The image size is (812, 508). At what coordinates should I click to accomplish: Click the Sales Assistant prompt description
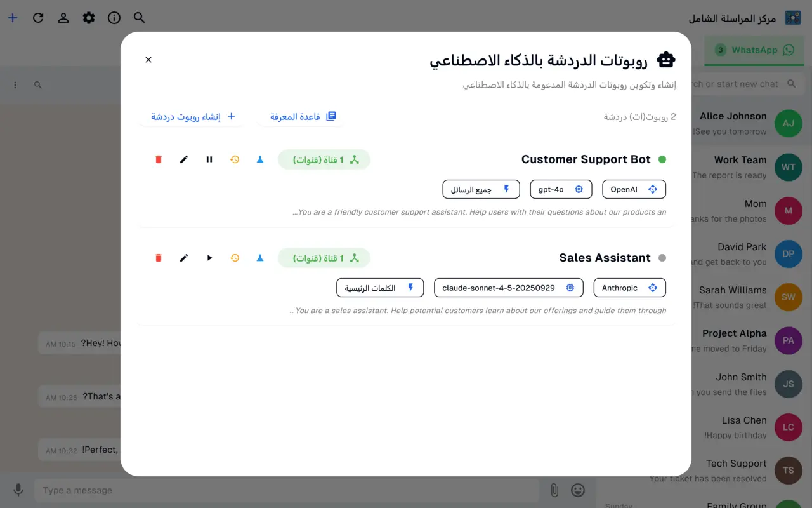478,311
